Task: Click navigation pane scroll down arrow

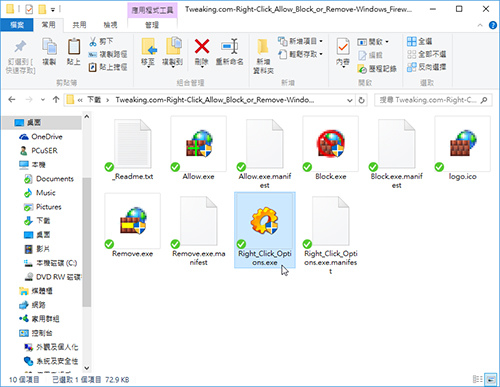Action: click(87, 368)
